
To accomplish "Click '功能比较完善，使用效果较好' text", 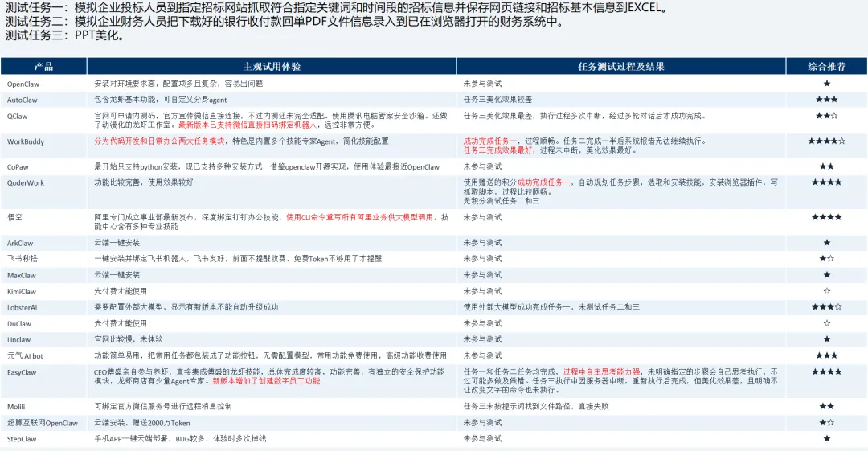I will (x=144, y=182).
